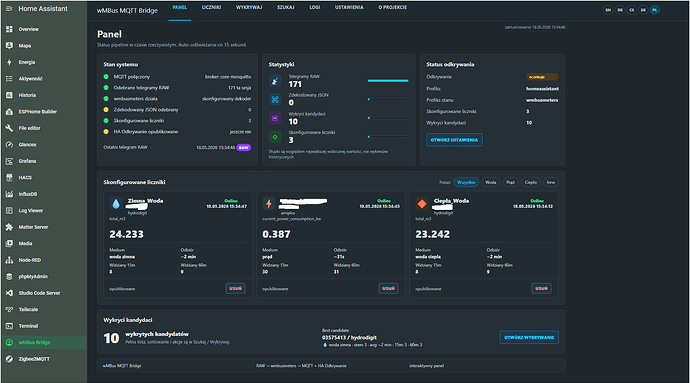Viewport: 690px width, 383px height.
Task: Open the Energia lightning icon
Action: pyautogui.click(x=9, y=62)
